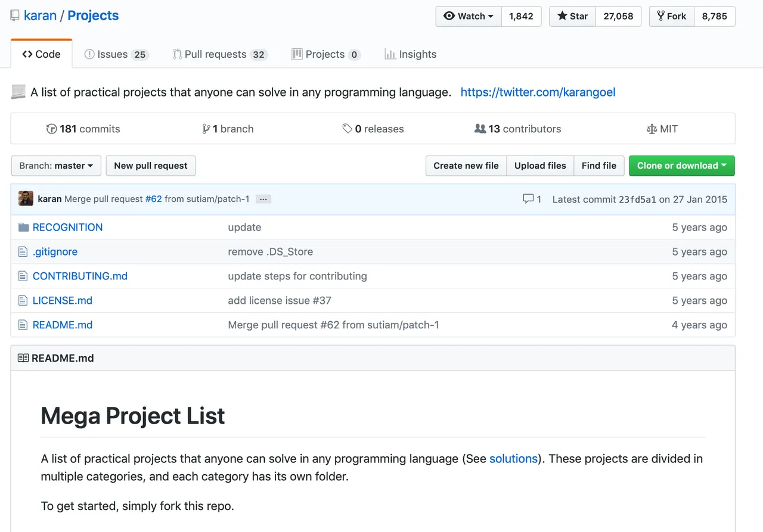The image size is (763, 532).
Task: Click the Upload files button
Action: point(540,166)
